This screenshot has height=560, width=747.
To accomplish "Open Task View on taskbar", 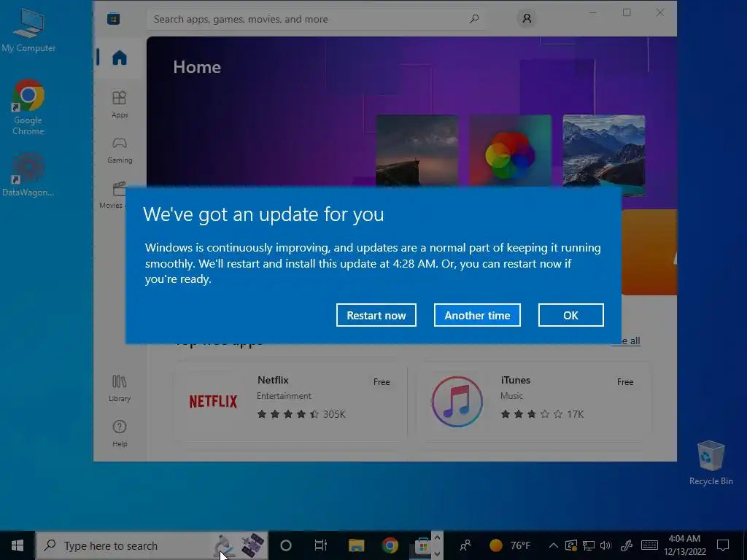I will point(321,545).
